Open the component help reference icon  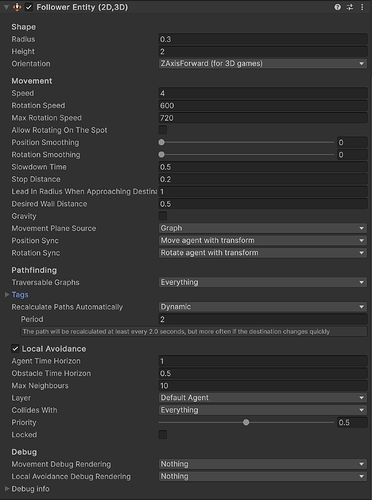click(338, 7)
